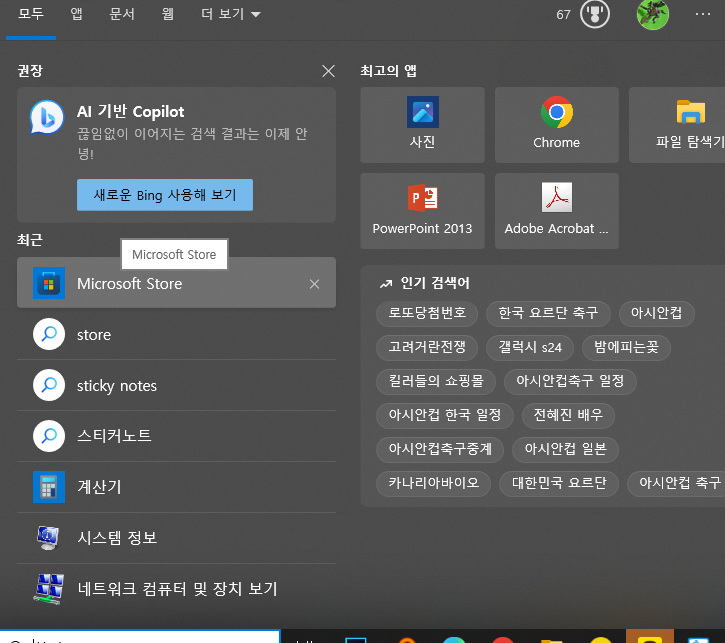This screenshot has width=725, height=643.
Task: Search trending term 아시안컵
Action: point(656,313)
